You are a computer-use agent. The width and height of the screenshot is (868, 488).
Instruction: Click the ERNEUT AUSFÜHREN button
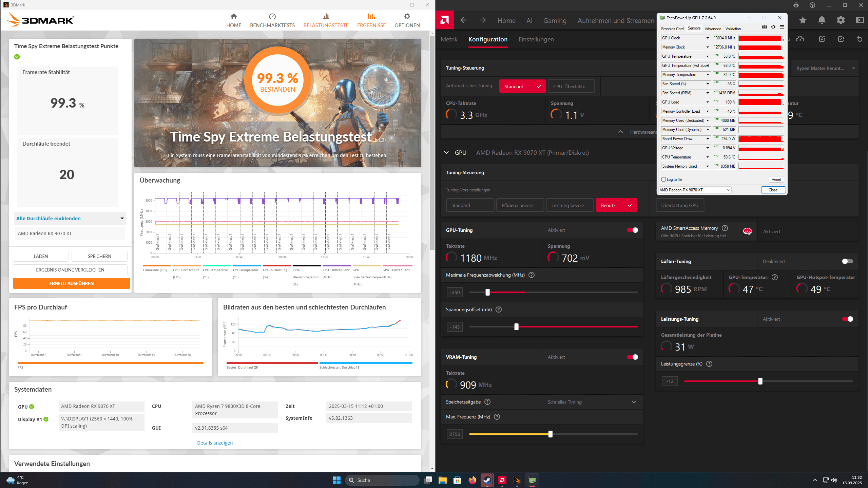[71, 283]
